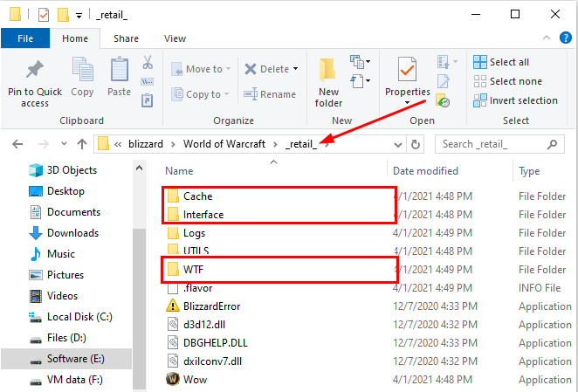
Task: Click the New folder icon
Action: click(x=327, y=70)
